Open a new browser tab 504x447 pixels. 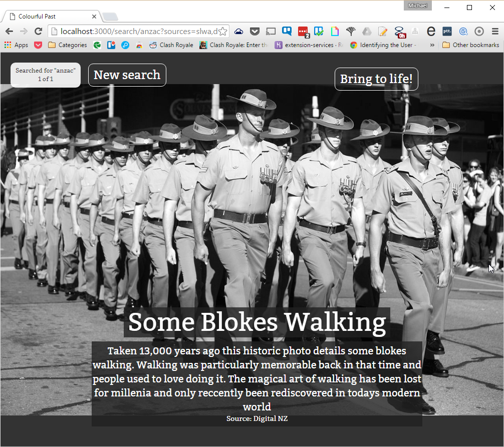tap(110, 17)
